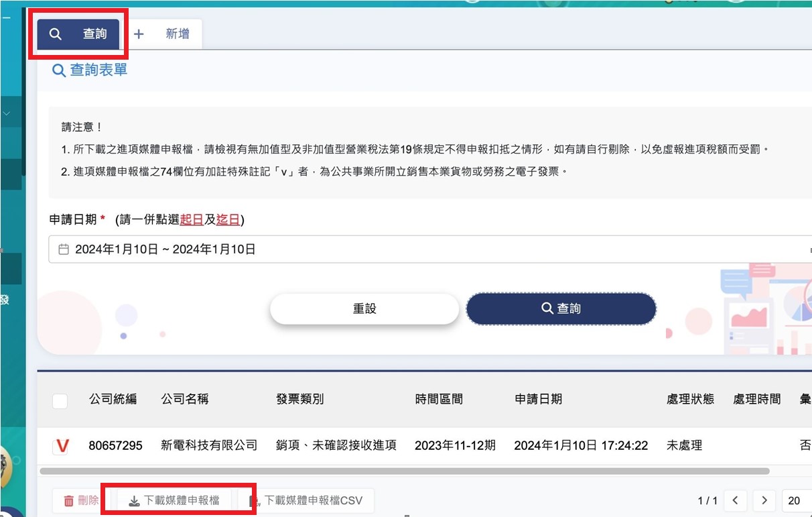Go to next page with right chevron

pyautogui.click(x=764, y=500)
